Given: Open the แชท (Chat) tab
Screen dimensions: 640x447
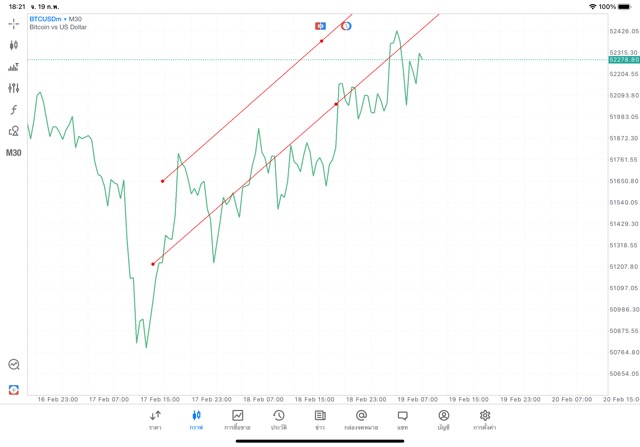Looking at the screenshot, I should 402,419.
